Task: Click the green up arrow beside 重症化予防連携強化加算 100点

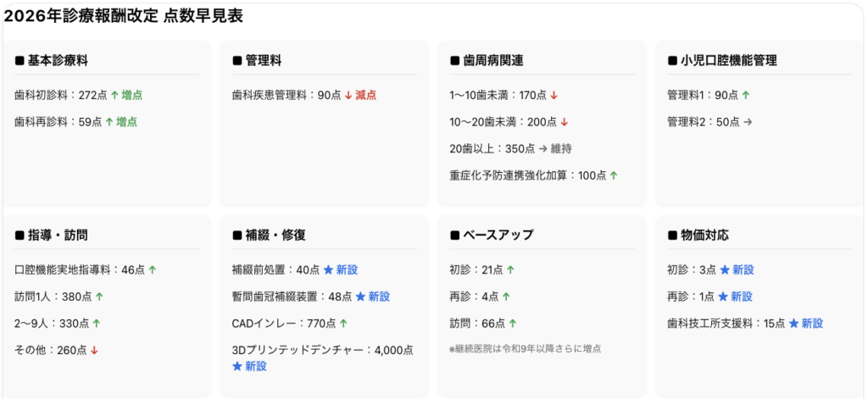Action: click(614, 175)
